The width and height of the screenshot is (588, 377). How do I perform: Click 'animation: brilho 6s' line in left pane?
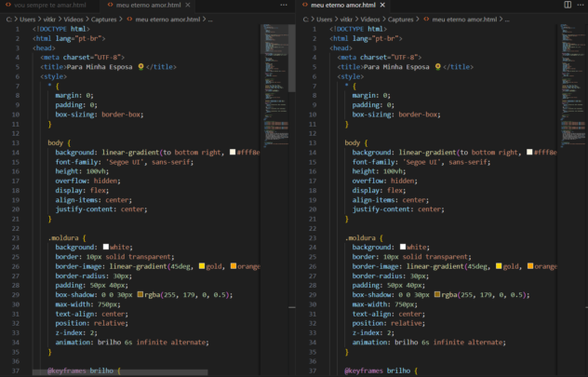click(132, 343)
